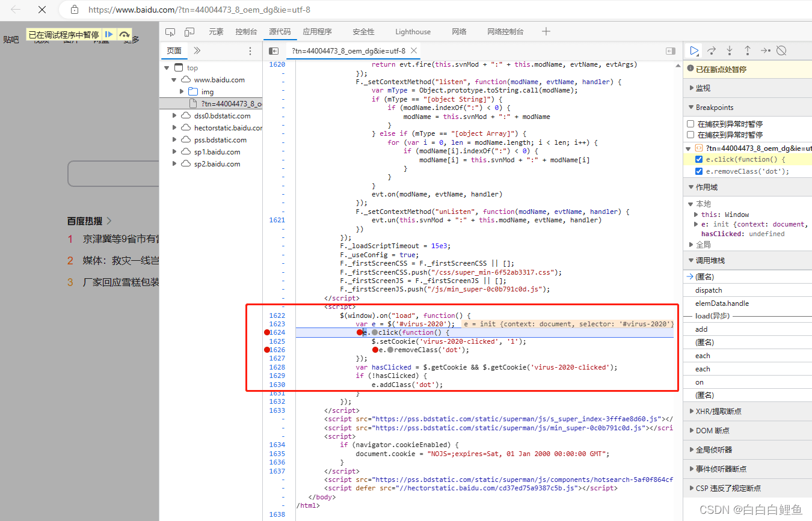Screen dimensions: 812x521
Task: Step over next function call
Action: (712, 50)
